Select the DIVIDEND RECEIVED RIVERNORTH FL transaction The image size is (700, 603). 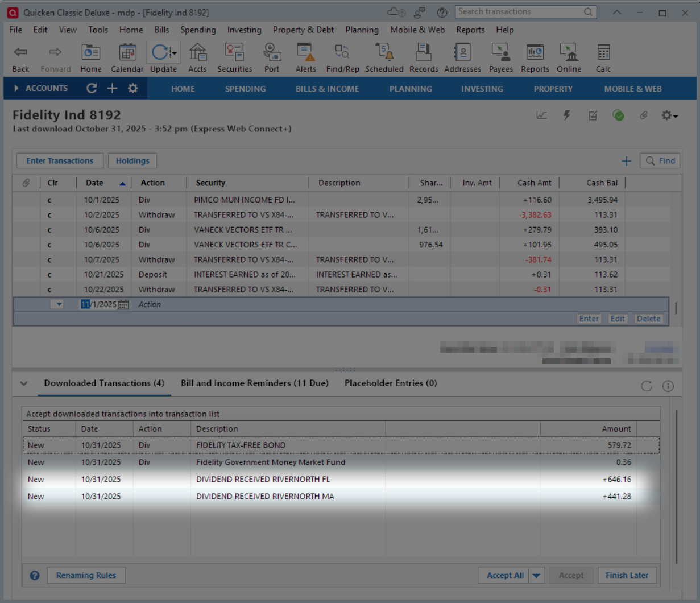[263, 480]
